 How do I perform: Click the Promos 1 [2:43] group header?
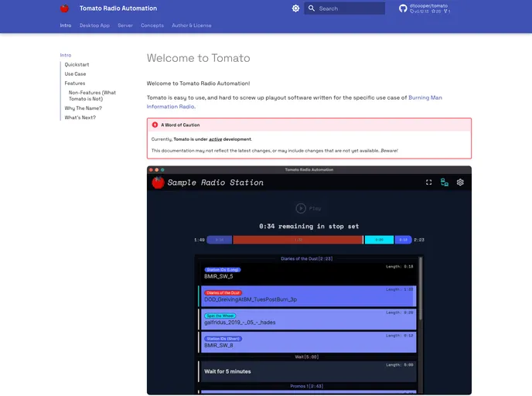[x=307, y=386]
